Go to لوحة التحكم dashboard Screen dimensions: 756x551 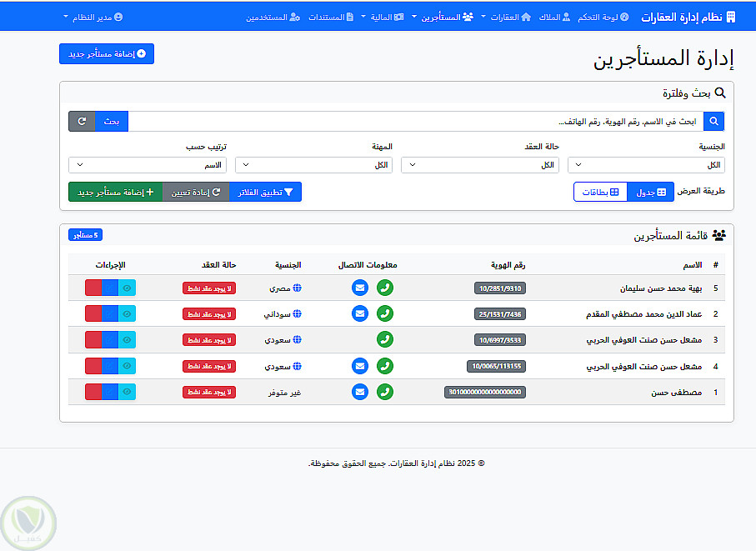coord(603,18)
